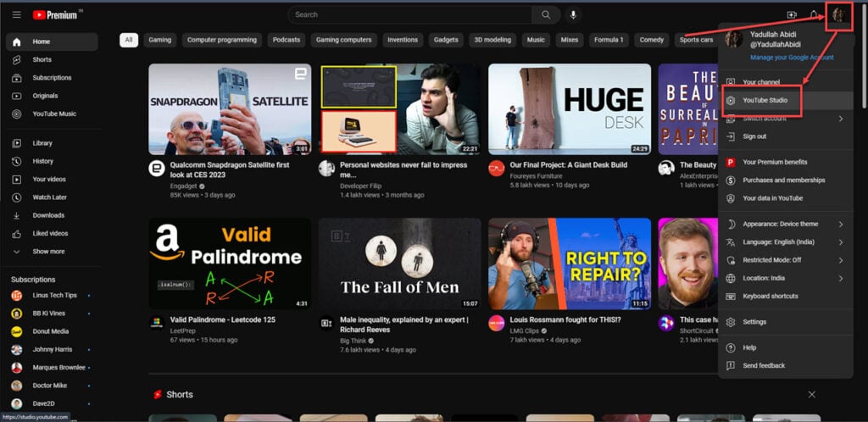This screenshot has width=868, height=422.
Task: Open Your videos in sidebar
Action: point(52,179)
